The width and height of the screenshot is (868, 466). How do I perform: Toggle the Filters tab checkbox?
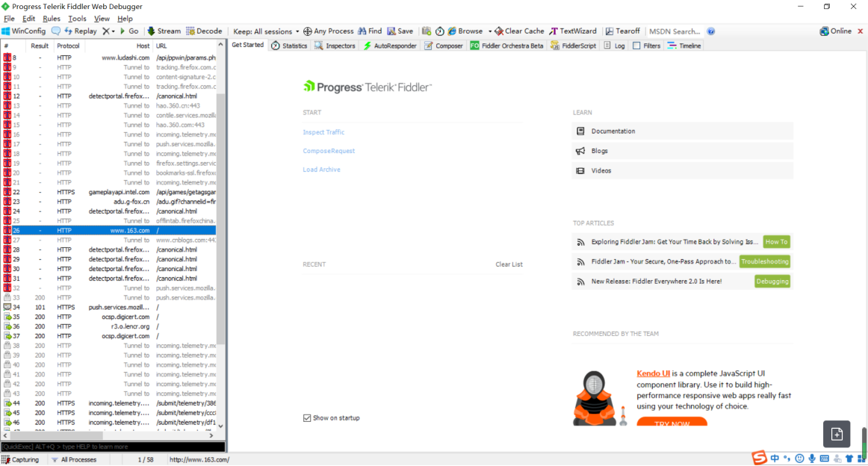[x=636, y=46]
